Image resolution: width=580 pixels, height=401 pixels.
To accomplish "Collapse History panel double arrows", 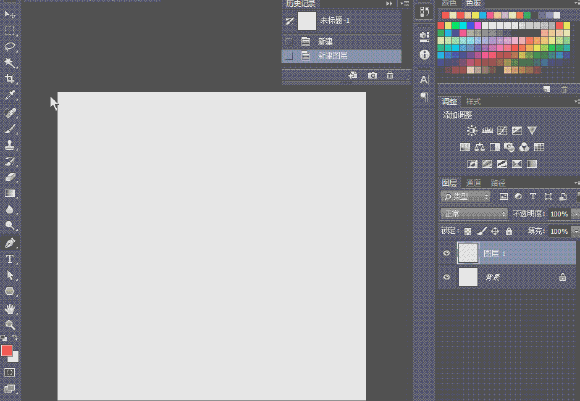I will click(389, 3).
